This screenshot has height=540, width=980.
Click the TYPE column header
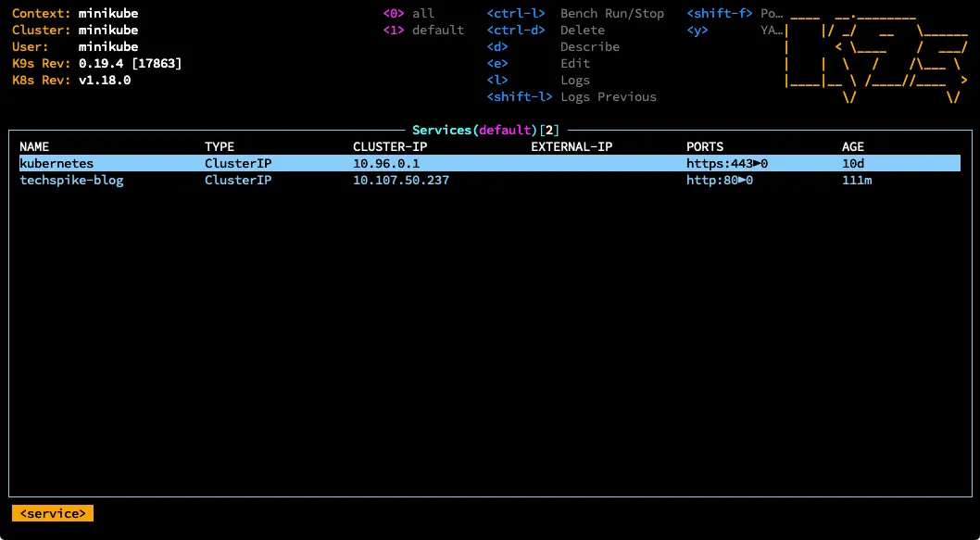[x=220, y=147]
